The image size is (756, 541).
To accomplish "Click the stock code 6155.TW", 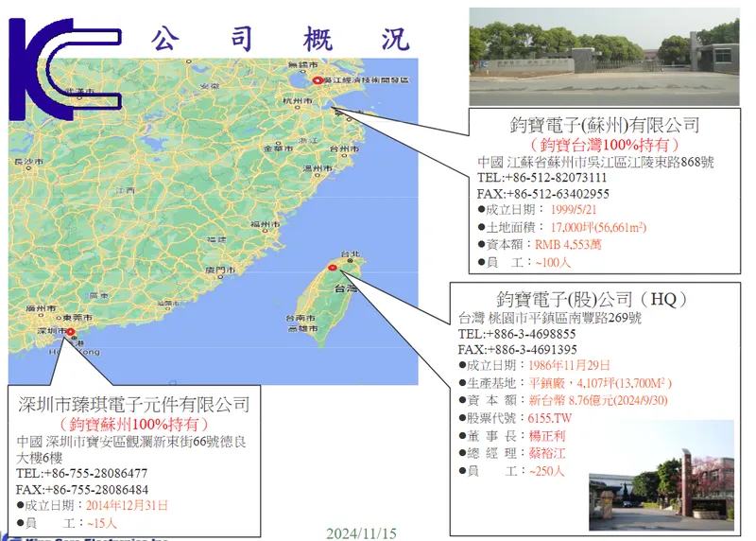I will click(x=550, y=418).
